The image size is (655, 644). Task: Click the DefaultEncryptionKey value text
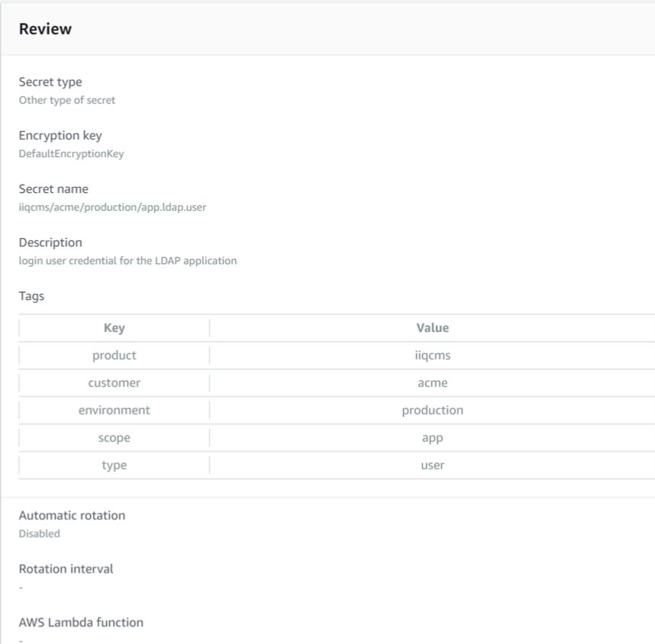click(71, 153)
